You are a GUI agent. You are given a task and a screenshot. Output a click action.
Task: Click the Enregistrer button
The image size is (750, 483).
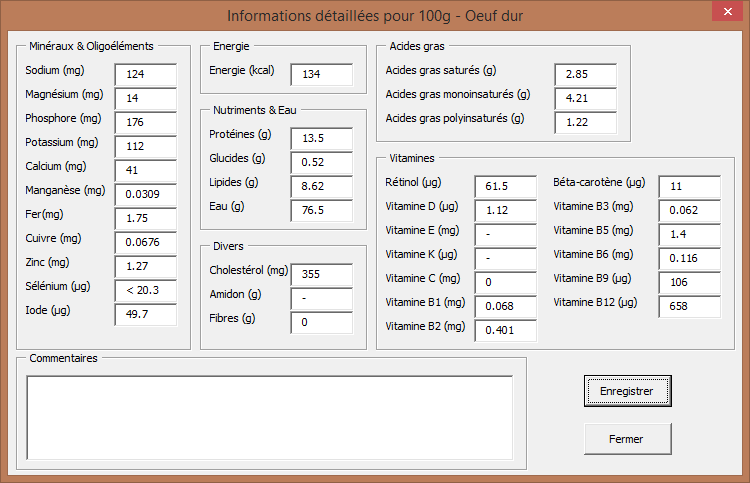[628, 391]
